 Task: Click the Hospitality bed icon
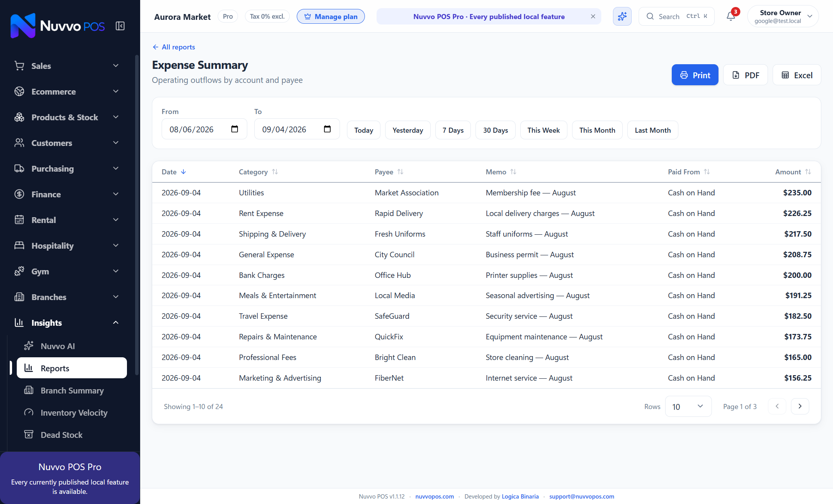tap(19, 246)
